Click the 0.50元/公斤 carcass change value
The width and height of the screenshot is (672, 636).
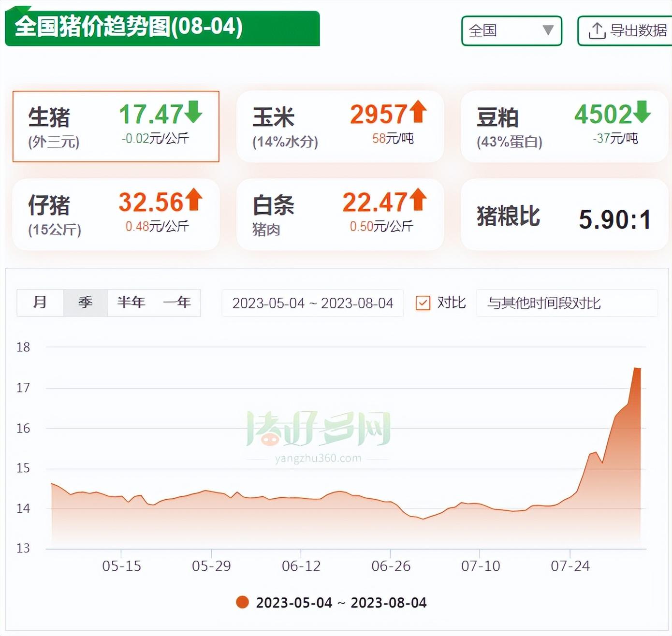tap(381, 226)
